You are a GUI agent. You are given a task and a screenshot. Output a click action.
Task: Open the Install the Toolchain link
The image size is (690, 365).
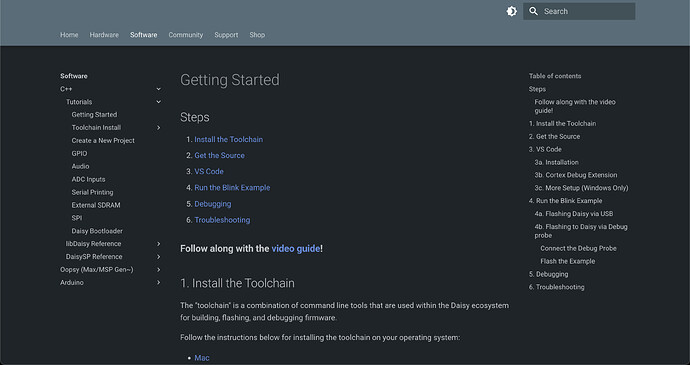(229, 139)
